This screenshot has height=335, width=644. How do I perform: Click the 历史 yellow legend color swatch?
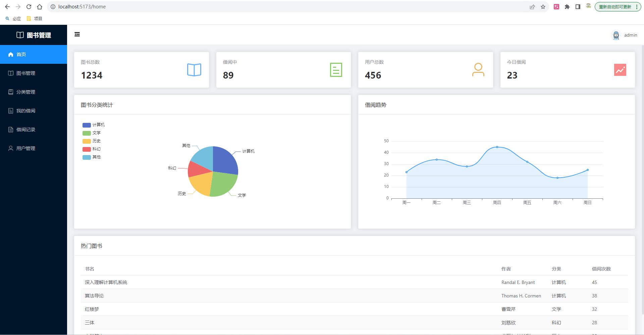87,141
